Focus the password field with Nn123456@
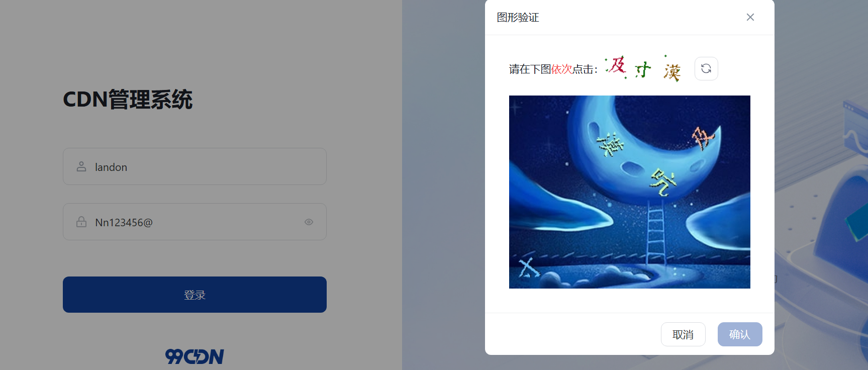 pyautogui.click(x=195, y=222)
